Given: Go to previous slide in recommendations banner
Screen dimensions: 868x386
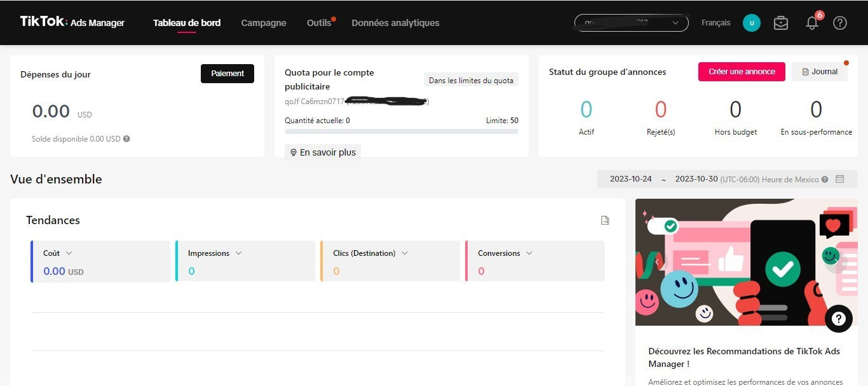Looking at the screenshot, I should [x=658, y=262].
